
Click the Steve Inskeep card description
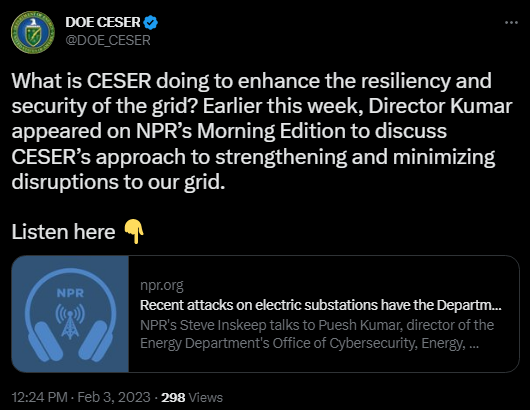click(x=317, y=334)
